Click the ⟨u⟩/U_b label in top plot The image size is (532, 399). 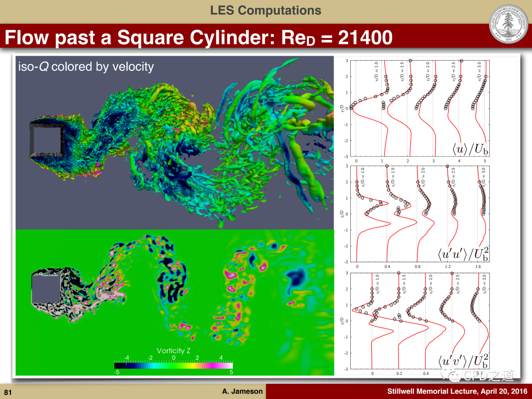pyautogui.click(x=470, y=149)
